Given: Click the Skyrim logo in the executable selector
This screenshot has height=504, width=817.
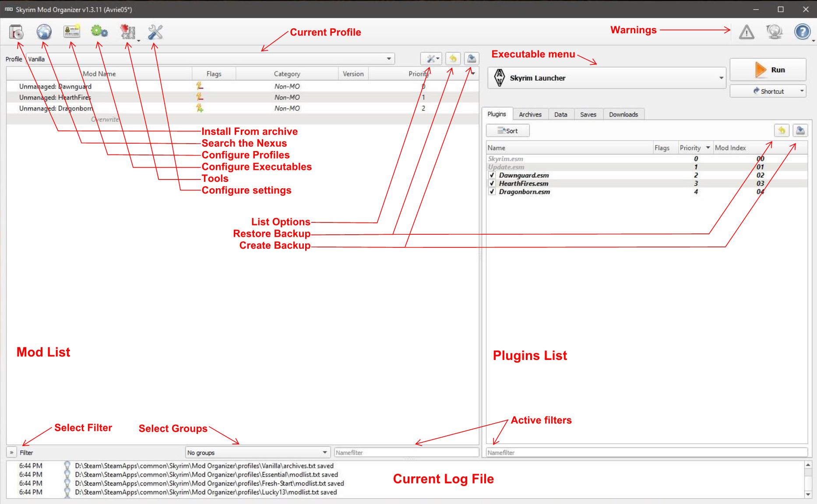Looking at the screenshot, I should pos(499,78).
